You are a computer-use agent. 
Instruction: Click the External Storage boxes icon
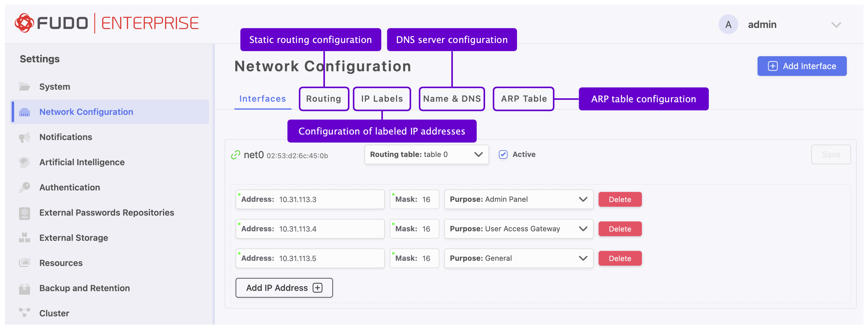coord(24,238)
